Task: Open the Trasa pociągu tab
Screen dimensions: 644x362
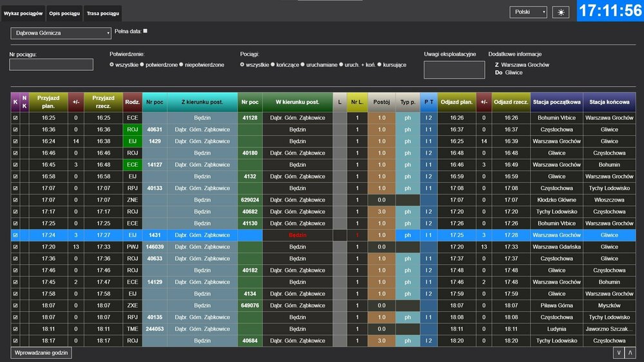Action: coord(102,13)
